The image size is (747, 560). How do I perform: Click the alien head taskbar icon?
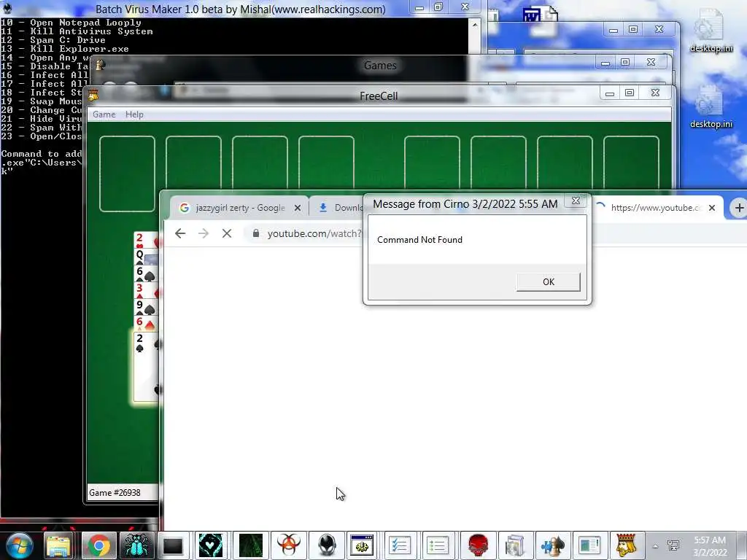tap(327, 545)
